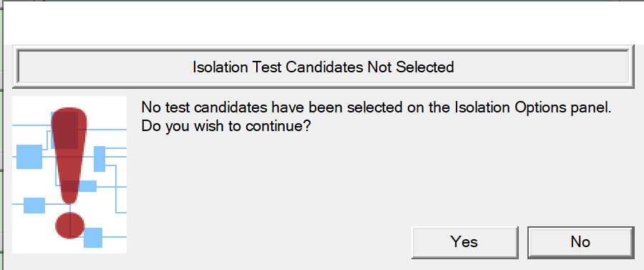Screen dimensions: 644x270
Task: Click the 'No test candidates have been selected' message
Action: tap(376, 107)
